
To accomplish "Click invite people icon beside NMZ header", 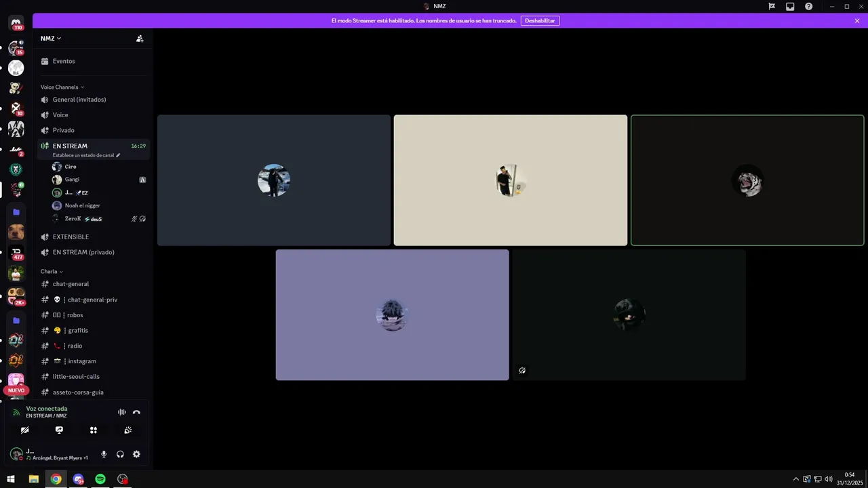I will pyautogui.click(x=140, y=39).
